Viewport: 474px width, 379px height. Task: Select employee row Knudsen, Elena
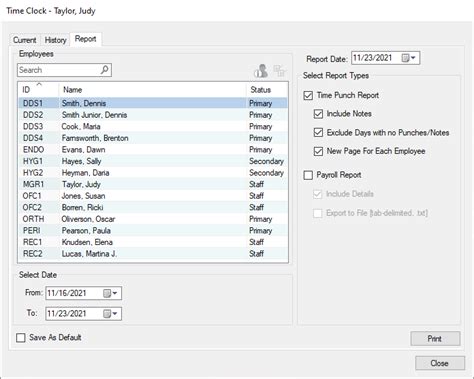(x=153, y=242)
